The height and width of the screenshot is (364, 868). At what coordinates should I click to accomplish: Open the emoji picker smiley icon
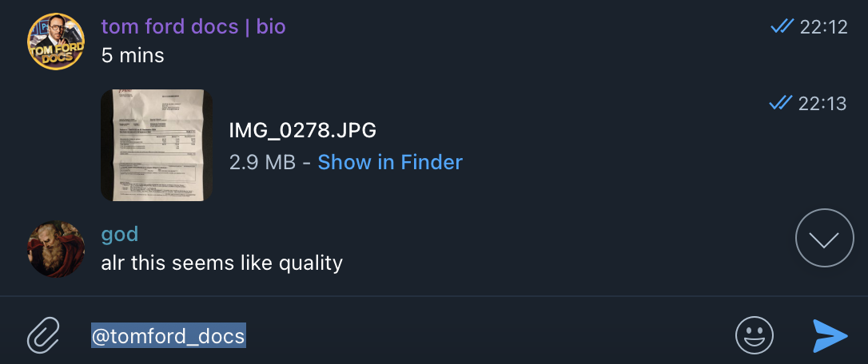tap(754, 335)
